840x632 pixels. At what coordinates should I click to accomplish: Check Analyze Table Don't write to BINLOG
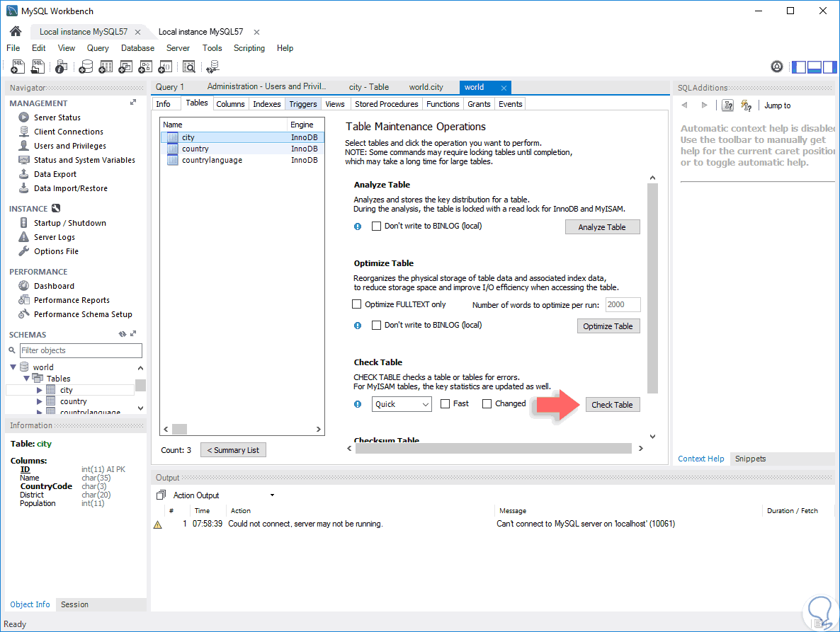pyautogui.click(x=377, y=226)
